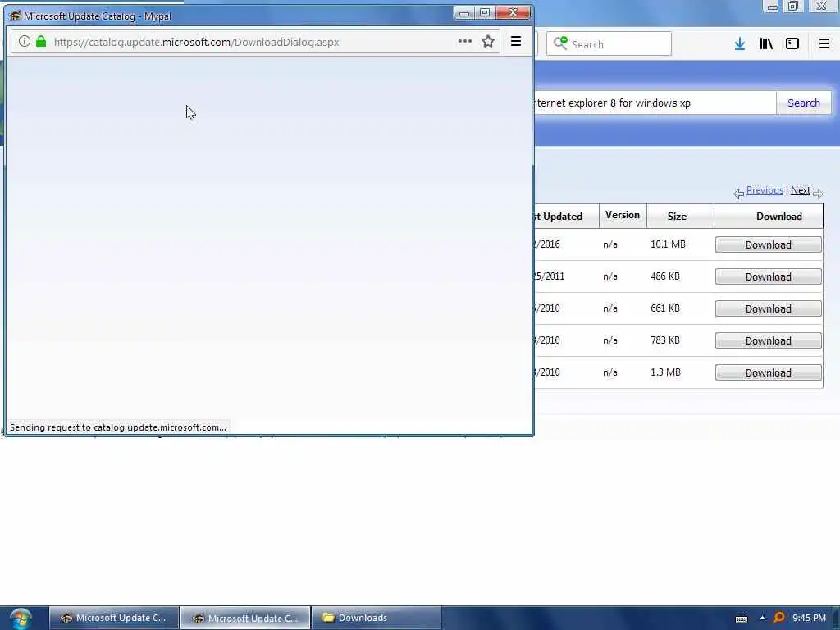This screenshot has width=840, height=630.
Task: Show hidden tray icons arrow
Action: pos(762,618)
